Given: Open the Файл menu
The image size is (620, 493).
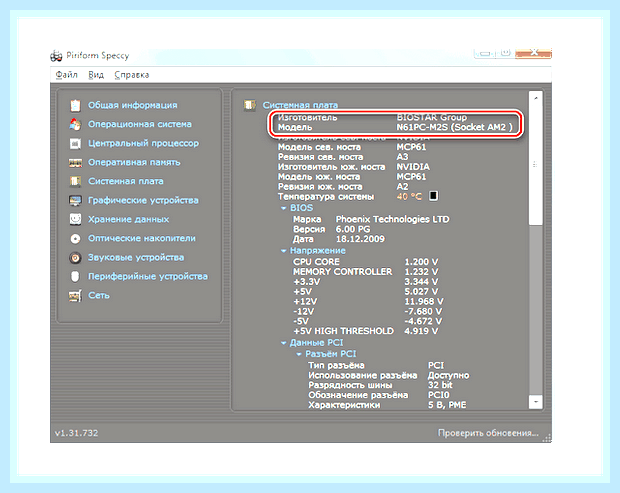Looking at the screenshot, I should click(x=66, y=75).
